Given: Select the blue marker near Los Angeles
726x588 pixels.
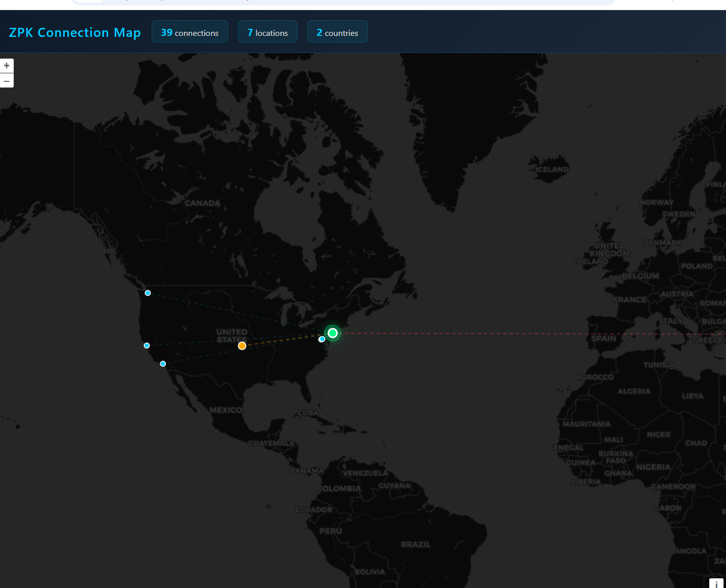Looking at the screenshot, I should (x=163, y=364).
